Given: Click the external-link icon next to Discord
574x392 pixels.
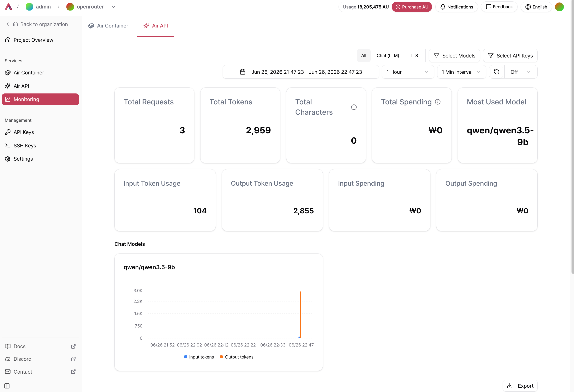Looking at the screenshot, I should point(73,359).
